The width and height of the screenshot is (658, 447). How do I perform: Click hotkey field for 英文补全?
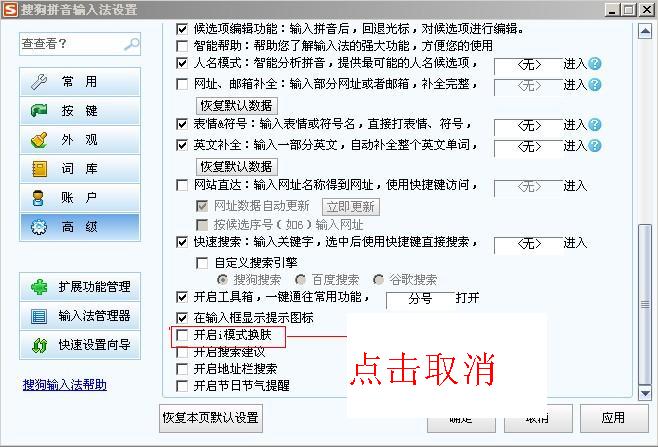528,147
